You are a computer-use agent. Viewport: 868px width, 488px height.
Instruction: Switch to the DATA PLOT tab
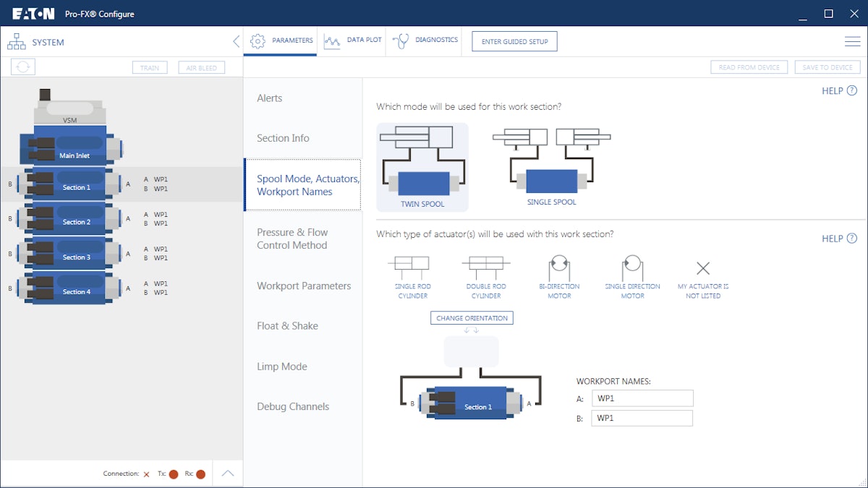[353, 41]
